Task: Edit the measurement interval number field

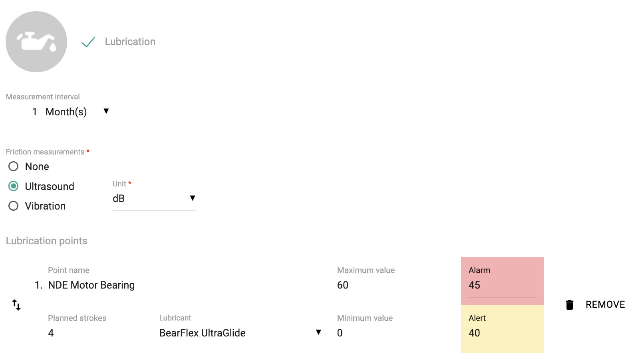Action: 22,112
